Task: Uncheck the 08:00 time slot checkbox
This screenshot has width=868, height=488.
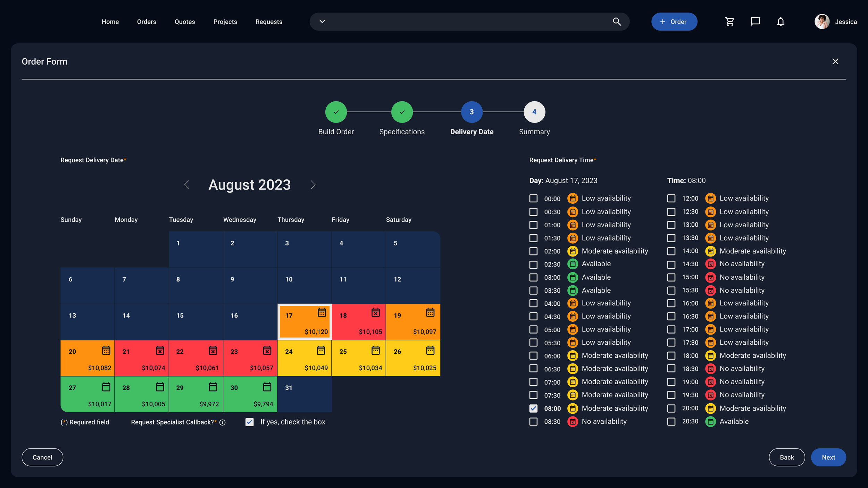Action: 533,409
